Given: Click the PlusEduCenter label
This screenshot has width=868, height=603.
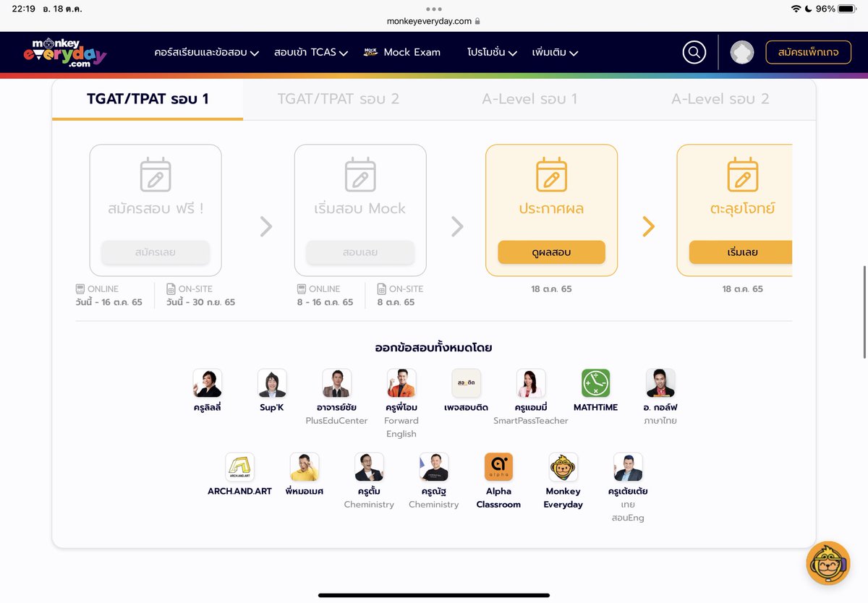Looking at the screenshot, I should pyautogui.click(x=337, y=421).
